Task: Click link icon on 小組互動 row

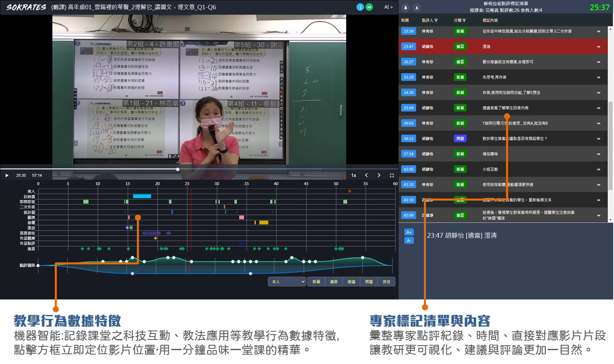Action: coord(598,169)
